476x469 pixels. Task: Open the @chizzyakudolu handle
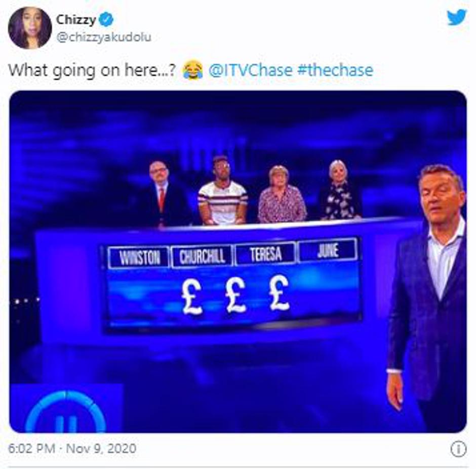(x=104, y=37)
